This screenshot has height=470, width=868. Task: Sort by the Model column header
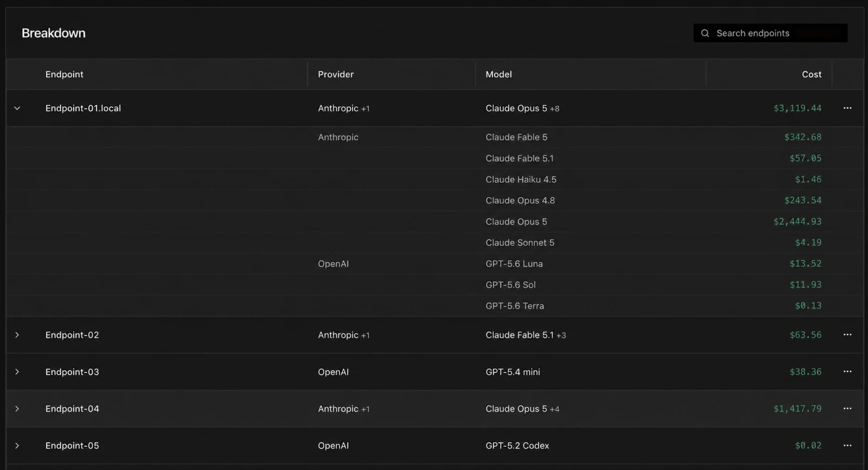click(x=499, y=74)
